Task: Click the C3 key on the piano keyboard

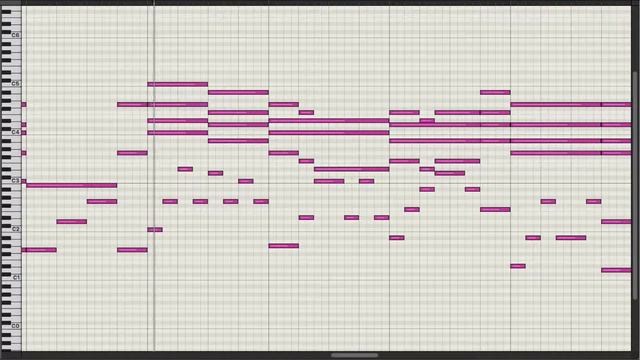Action: [x=11, y=181]
